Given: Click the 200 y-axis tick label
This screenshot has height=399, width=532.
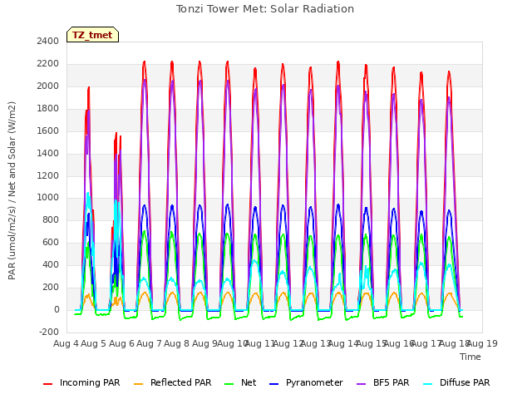Looking at the screenshot, I should [51, 287].
